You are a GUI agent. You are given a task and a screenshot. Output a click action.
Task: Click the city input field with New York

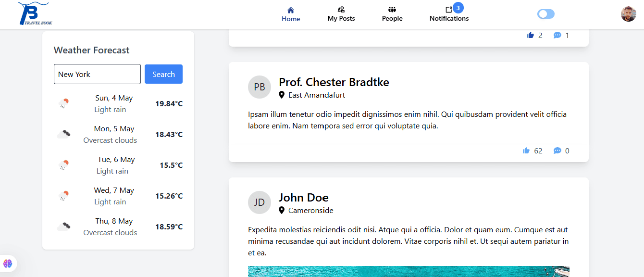97,74
